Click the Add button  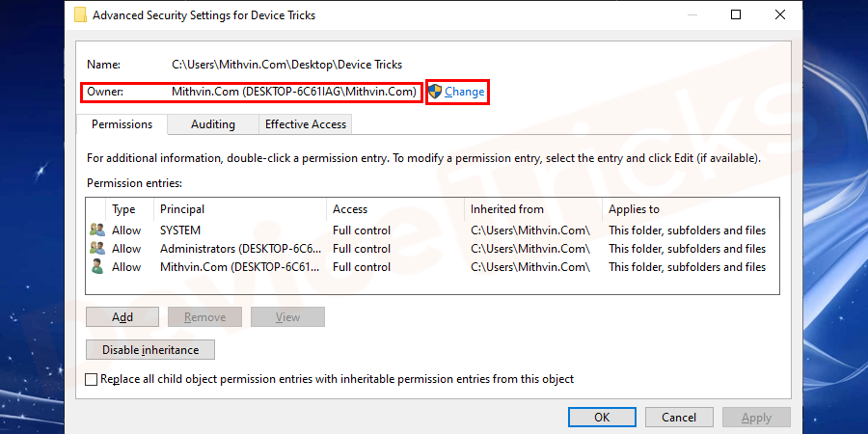(122, 317)
